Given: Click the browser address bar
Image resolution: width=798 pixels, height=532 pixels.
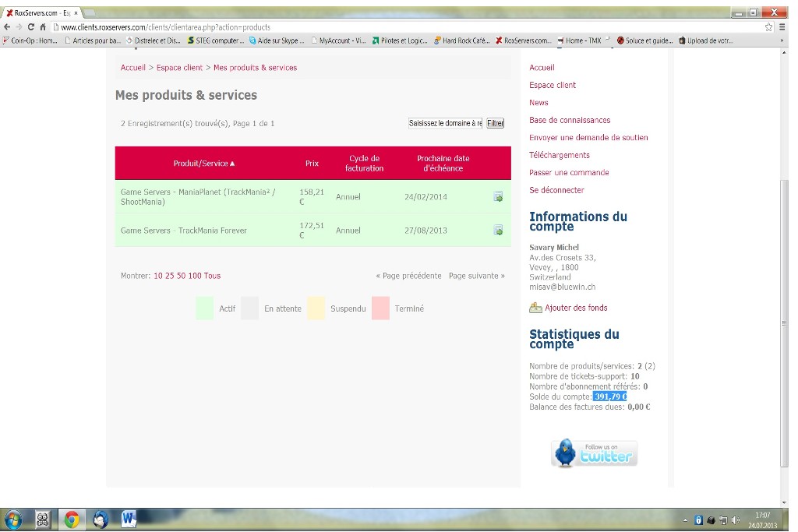Looking at the screenshot, I should (x=407, y=27).
